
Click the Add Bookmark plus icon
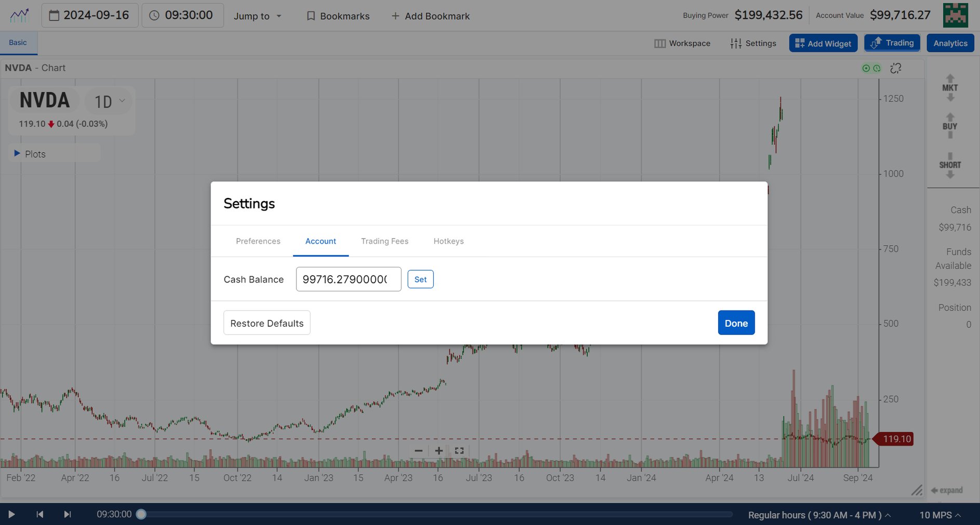pos(396,16)
